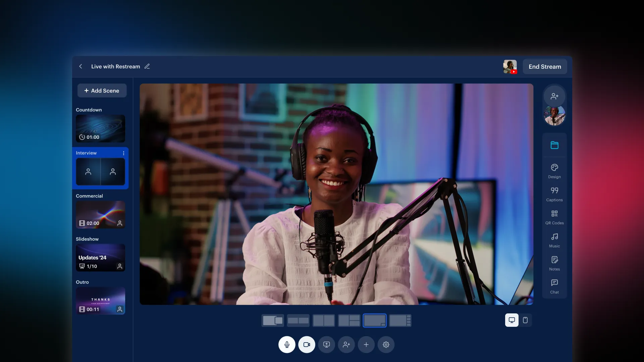Go back using the arrow next to the title
The width and height of the screenshot is (644, 362).
coord(81,66)
